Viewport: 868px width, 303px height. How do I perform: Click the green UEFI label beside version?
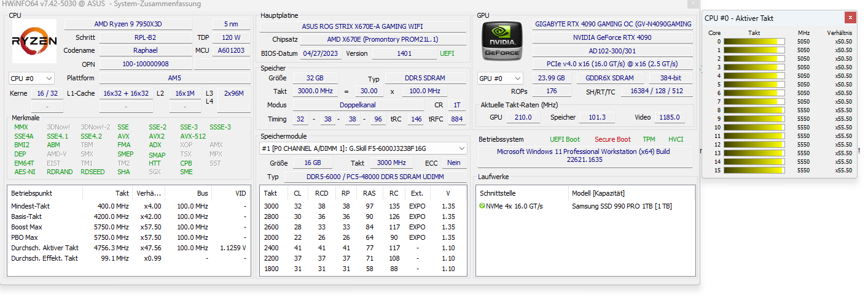[x=447, y=53]
